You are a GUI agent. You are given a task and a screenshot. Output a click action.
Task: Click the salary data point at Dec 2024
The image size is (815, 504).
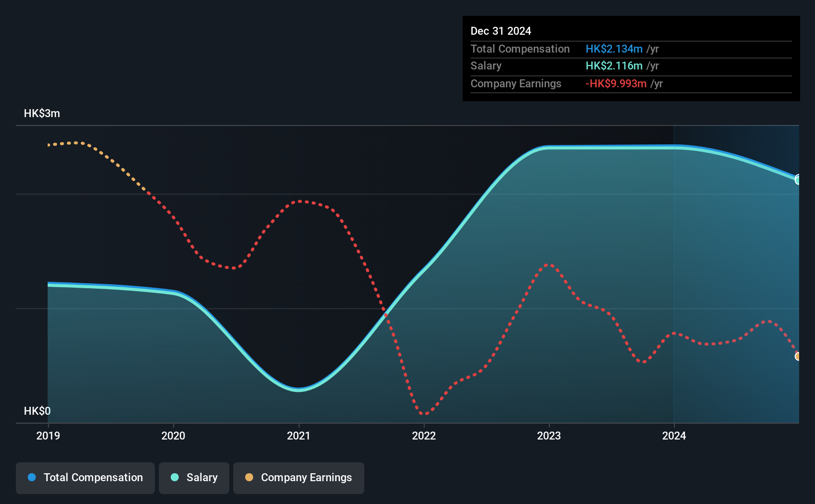pyautogui.click(x=798, y=180)
